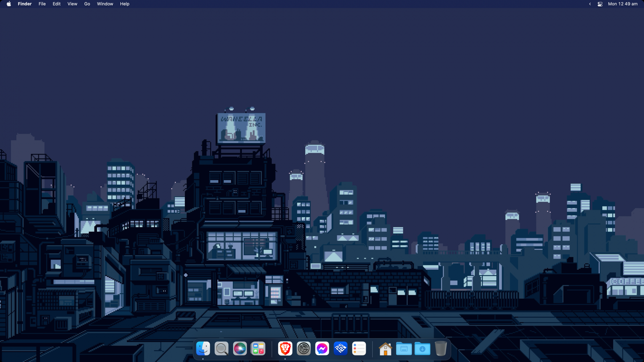The height and width of the screenshot is (362, 644).
Task: Open the grouped apps stack in dock
Action: coord(258,348)
